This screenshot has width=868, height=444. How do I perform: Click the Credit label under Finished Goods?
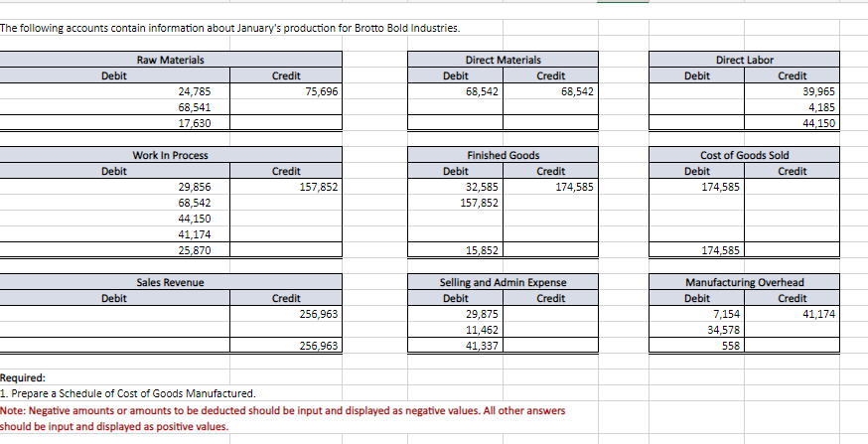click(x=551, y=171)
